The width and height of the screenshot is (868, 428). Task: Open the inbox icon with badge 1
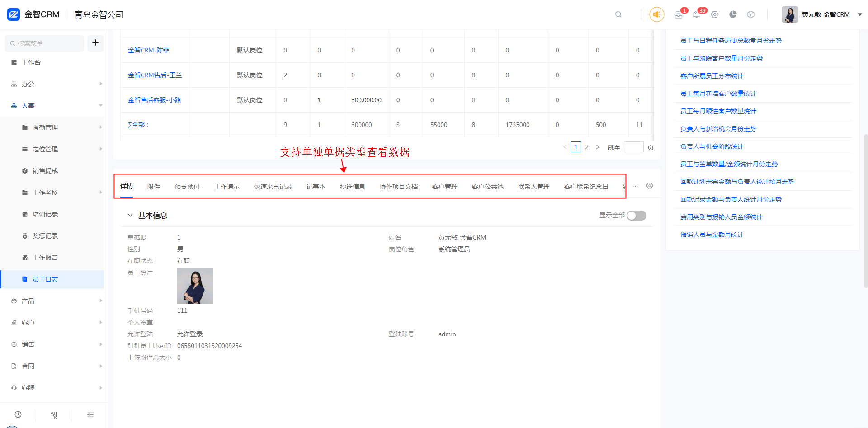point(679,14)
